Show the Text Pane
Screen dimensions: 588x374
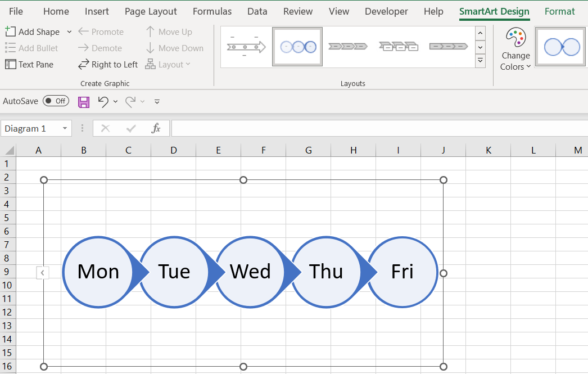29,64
